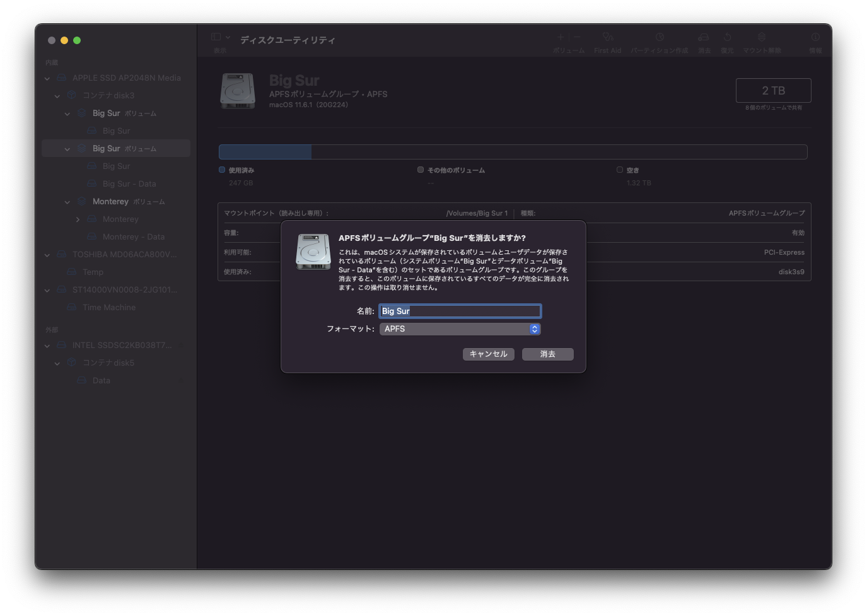Click the Monterey volume group layers icon
The image size is (867, 616).
tap(82, 201)
